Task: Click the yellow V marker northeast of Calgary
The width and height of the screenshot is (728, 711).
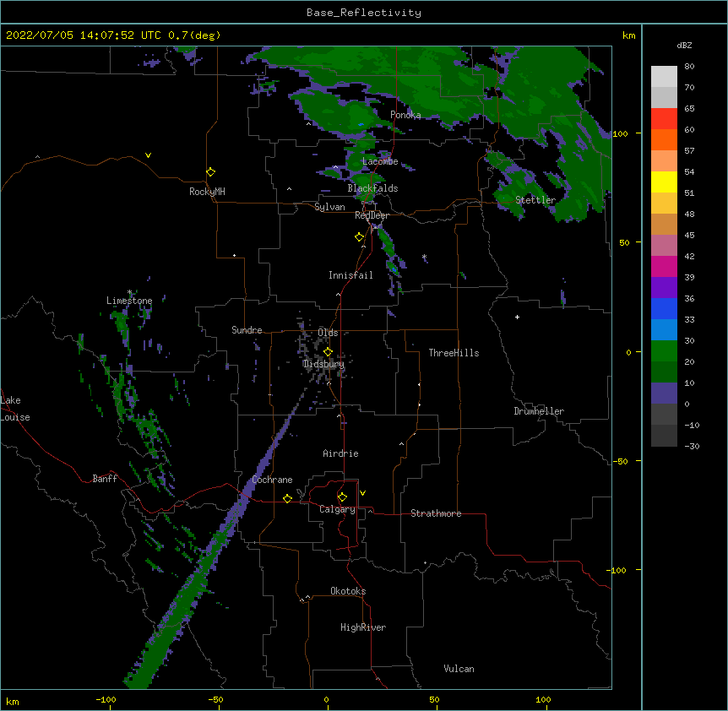Action: click(362, 493)
